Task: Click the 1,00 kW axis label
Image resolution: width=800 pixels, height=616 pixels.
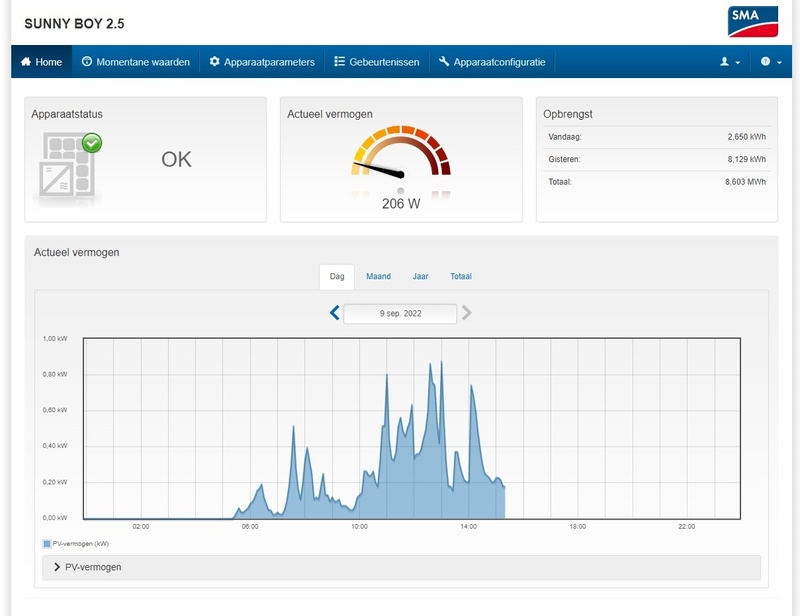Action: (x=55, y=338)
